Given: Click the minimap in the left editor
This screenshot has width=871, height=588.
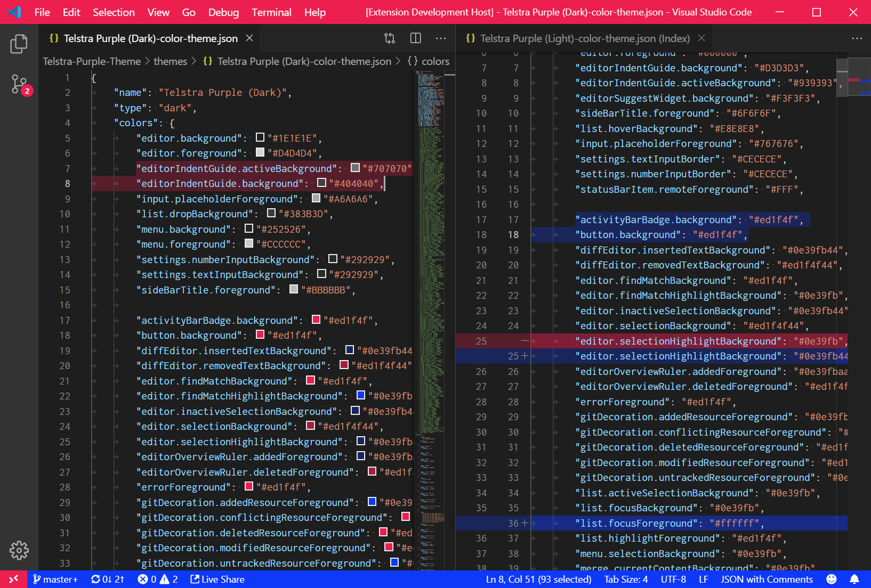Looking at the screenshot, I should click(431, 320).
